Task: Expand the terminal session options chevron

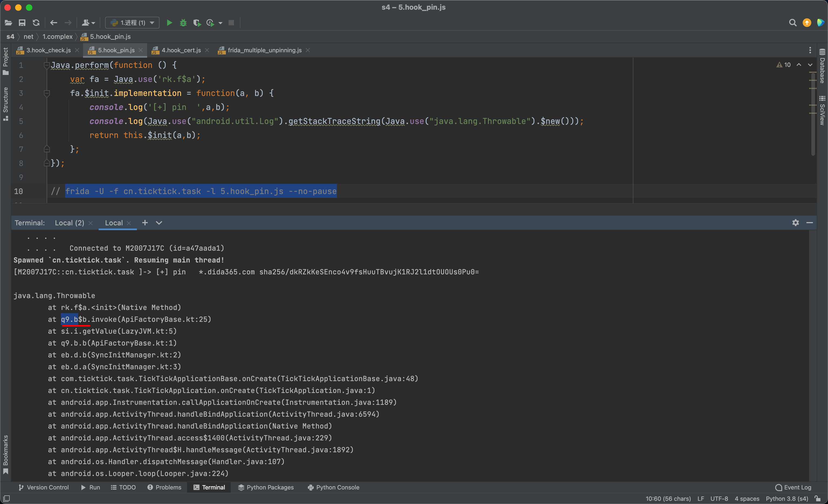Action: pos(159,223)
